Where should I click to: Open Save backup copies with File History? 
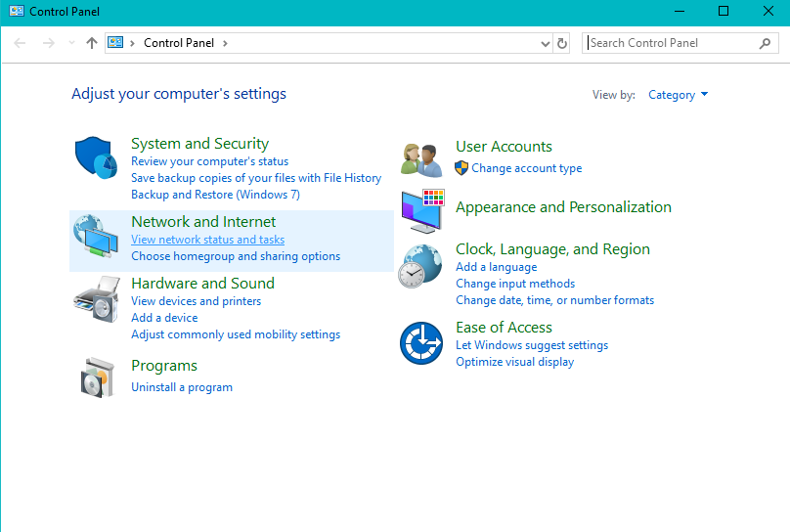(x=256, y=178)
